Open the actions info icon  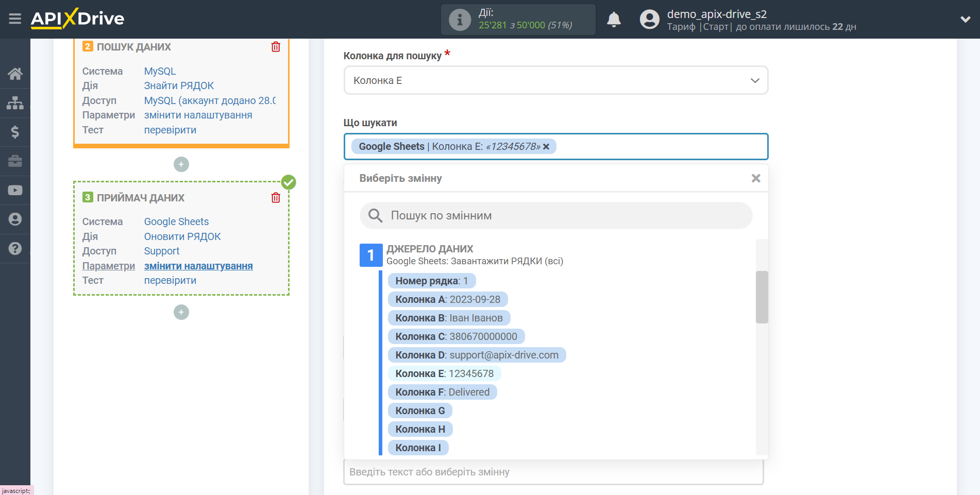460,20
